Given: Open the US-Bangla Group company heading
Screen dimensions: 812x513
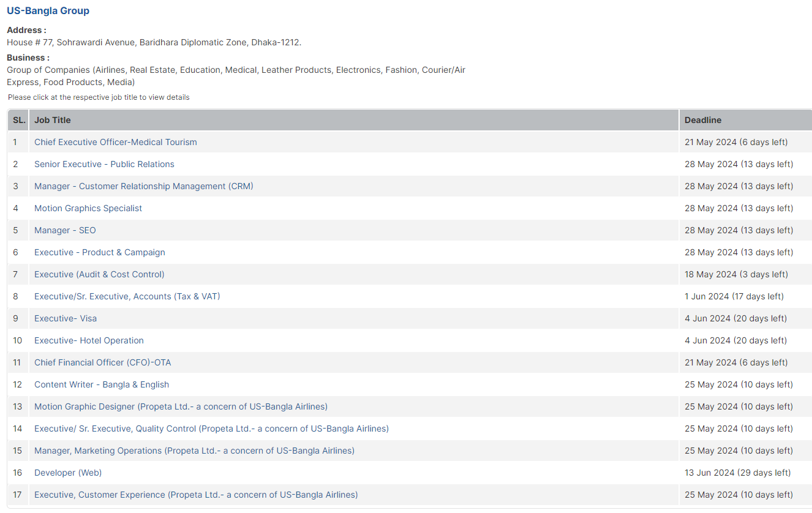Looking at the screenshot, I should click(48, 11).
